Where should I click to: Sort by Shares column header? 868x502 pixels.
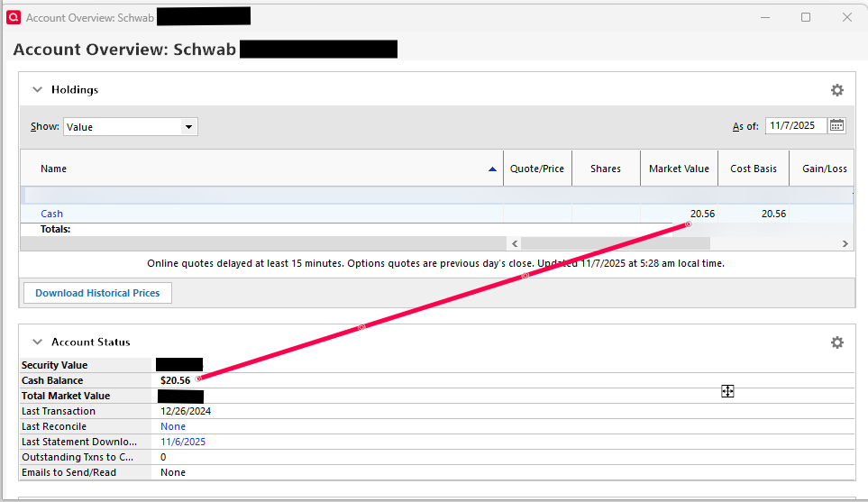pyautogui.click(x=606, y=169)
